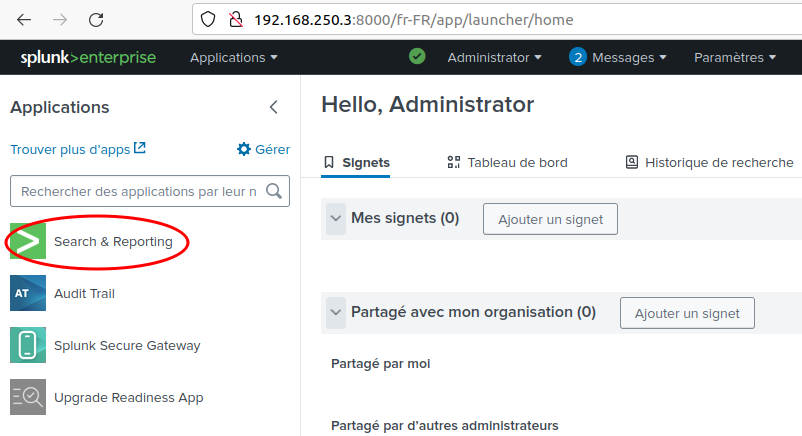
Task: Click Ajouter un signet under Mes signets
Action: pos(550,219)
